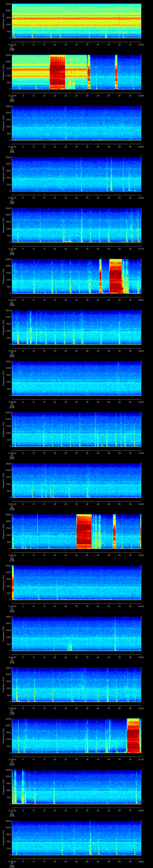Select the spectrogram panel starting at 5:22:00

tap(77, 21)
